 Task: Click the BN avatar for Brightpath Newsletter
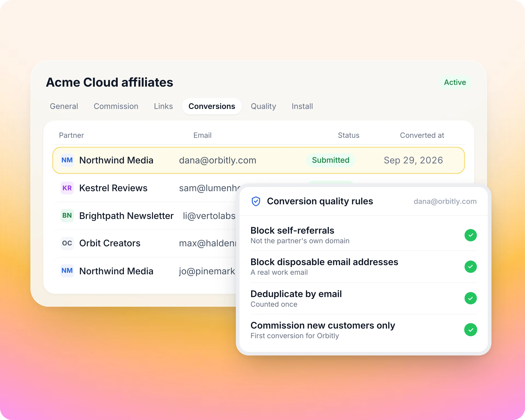[x=67, y=215]
